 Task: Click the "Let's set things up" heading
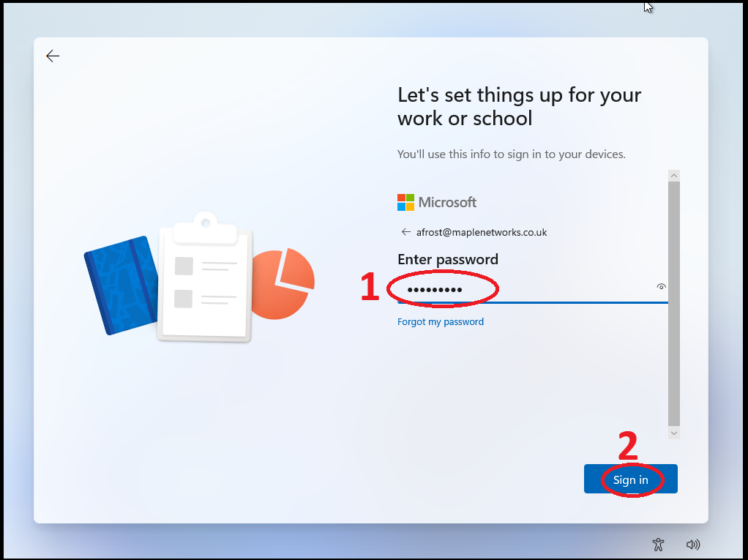[x=519, y=106]
